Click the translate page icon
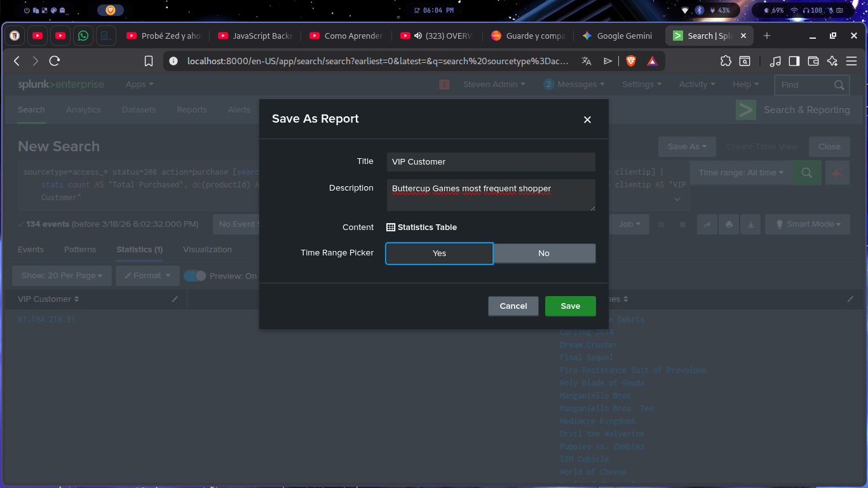This screenshot has width=868, height=488. click(587, 61)
